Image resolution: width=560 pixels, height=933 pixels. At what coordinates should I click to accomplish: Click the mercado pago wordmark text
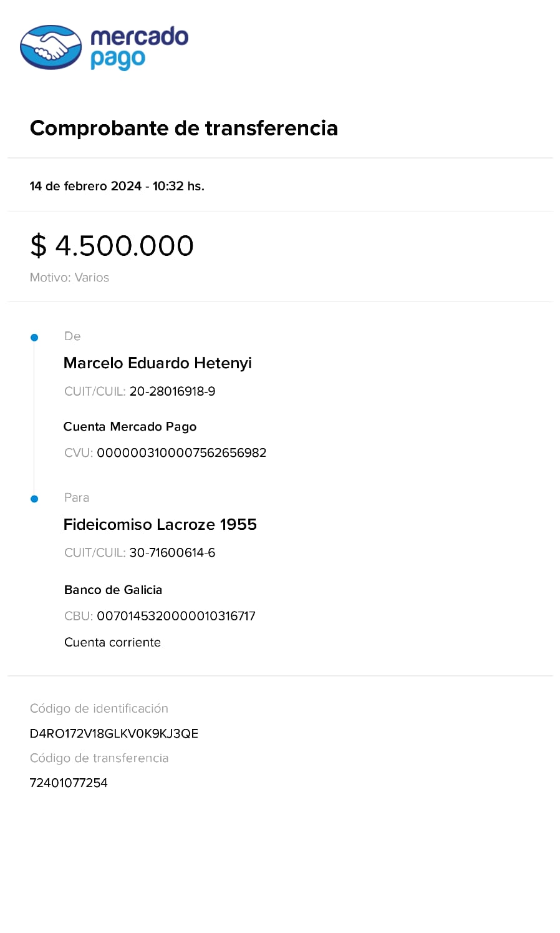click(x=139, y=48)
